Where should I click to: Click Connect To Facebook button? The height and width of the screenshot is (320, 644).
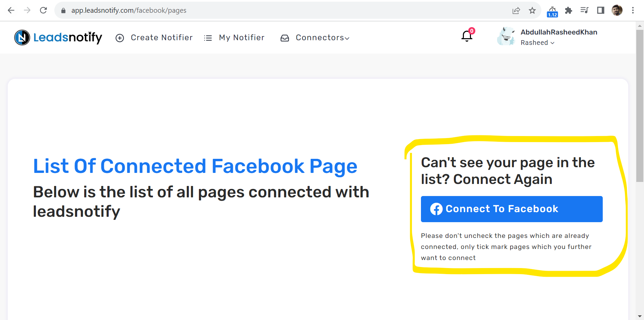512,209
